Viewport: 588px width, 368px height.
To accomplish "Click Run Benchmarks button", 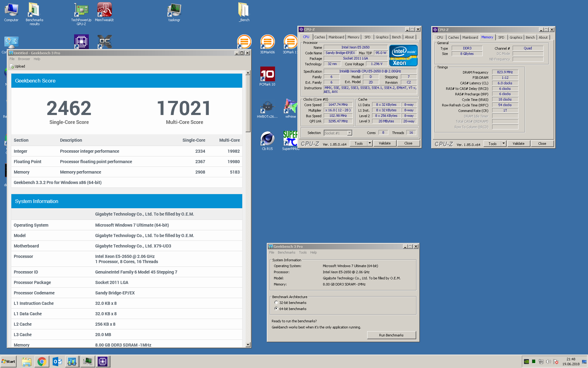I will 391,335.
